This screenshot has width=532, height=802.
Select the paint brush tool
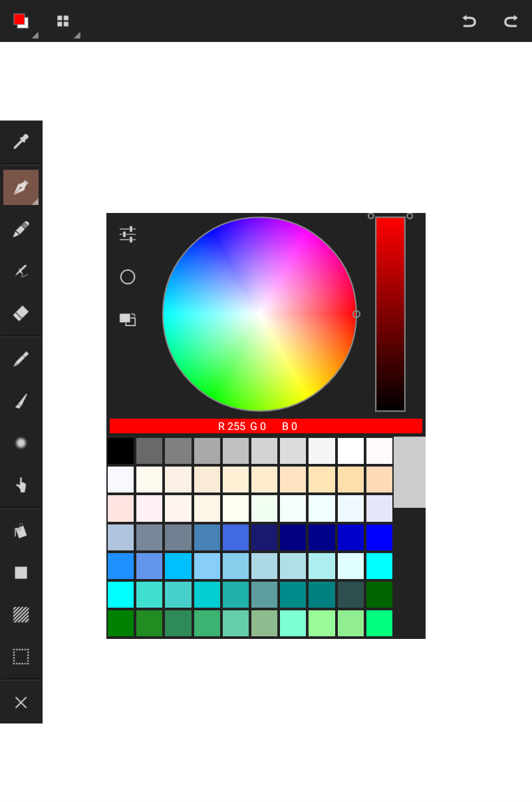click(x=21, y=401)
